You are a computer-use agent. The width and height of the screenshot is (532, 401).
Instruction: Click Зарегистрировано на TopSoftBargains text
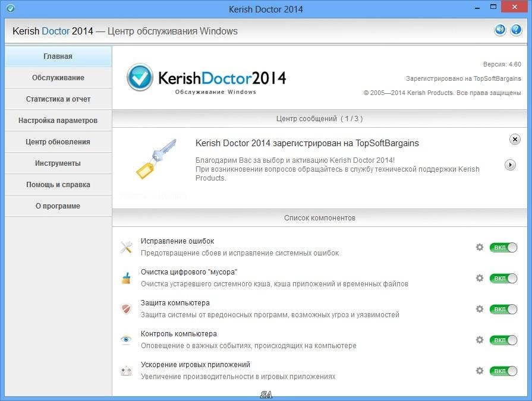(x=464, y=78)
